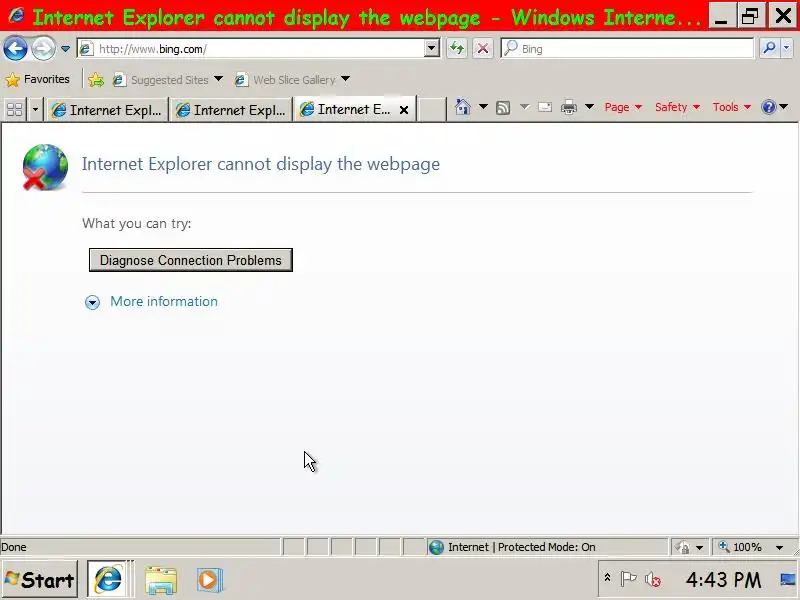This screenshot has height=600, width=800.
Task: Open the Windows Start button
Action: pos(40,580)
